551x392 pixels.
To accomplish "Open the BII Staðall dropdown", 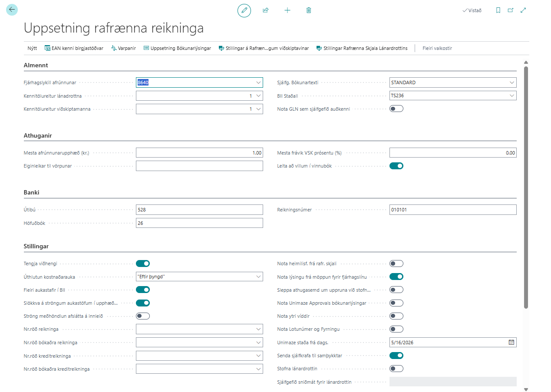I will tap(512, 96).
